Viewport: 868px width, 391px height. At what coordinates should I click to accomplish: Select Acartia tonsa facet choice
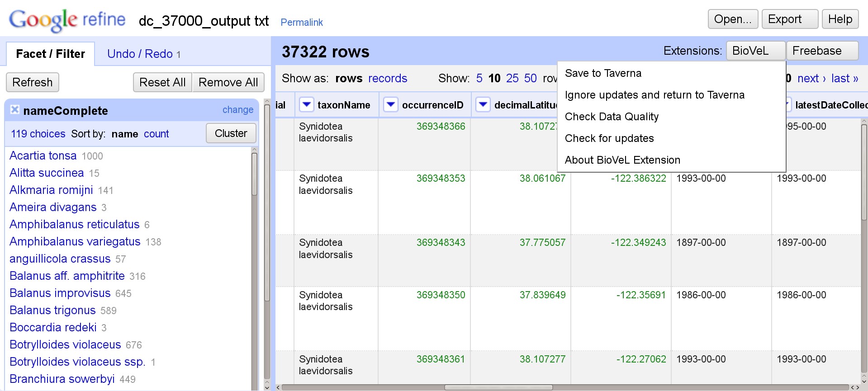point(43,155)
